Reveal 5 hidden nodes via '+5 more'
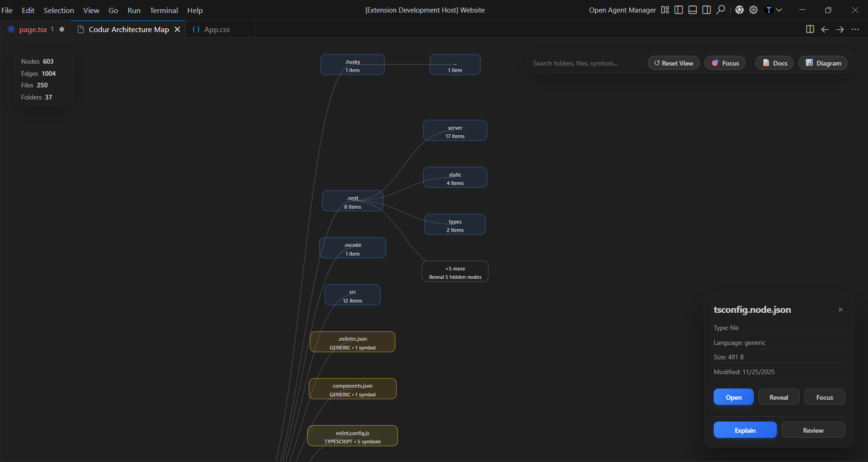The image size is (868, 462). (454, 272)
